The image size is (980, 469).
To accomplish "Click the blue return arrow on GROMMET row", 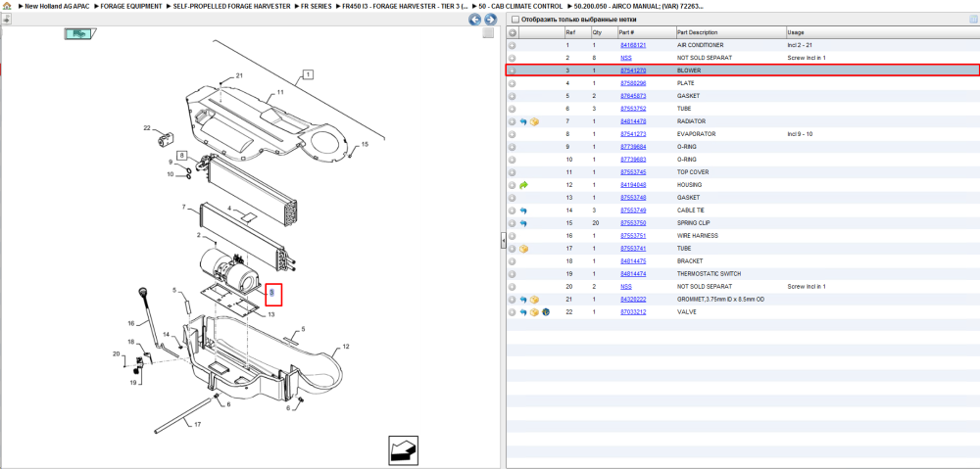I will (x=523, y=300).
